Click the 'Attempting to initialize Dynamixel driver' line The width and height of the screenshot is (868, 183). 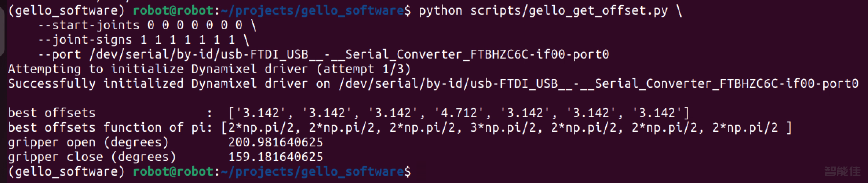tap(209, 69)
